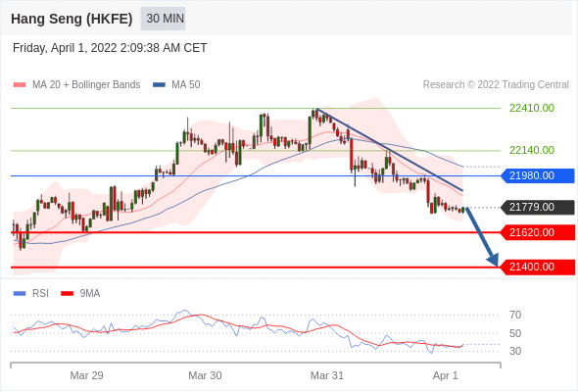Click the Mar 29 date label
Screen dimensions: 578x392
tap(86, 375)
